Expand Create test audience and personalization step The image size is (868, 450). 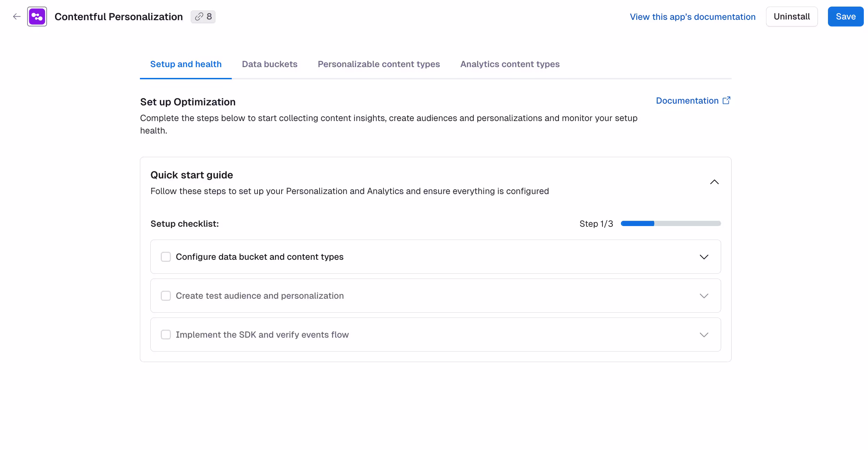704,296
